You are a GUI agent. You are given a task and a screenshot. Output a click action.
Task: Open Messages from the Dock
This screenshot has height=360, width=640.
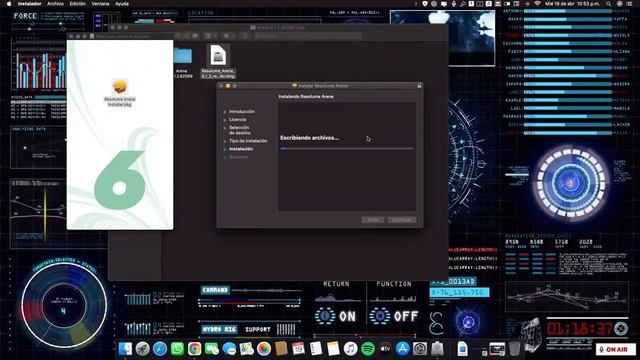pos(229,349)
